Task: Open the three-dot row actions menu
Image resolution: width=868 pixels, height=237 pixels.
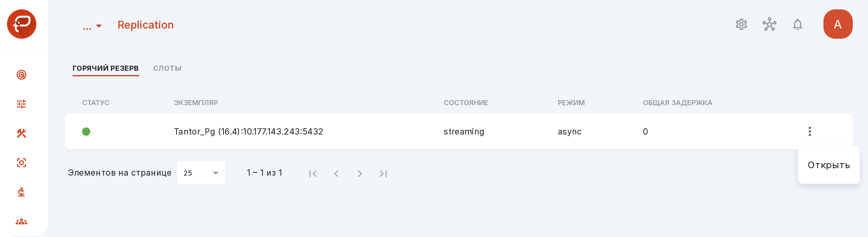Action: (x=810, y=131)
